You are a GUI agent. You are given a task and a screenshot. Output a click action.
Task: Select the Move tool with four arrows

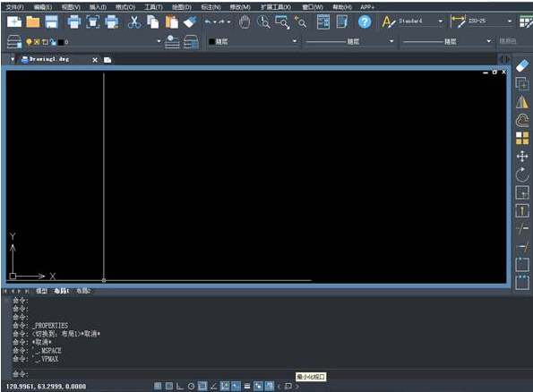tap(522, 157)
